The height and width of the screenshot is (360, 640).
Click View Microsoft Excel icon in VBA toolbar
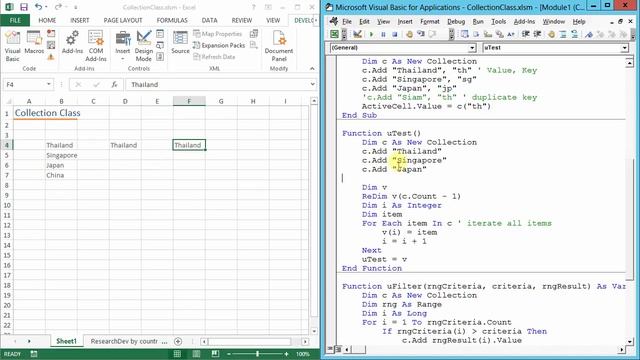pyautogui.click(x=334, y=35)
